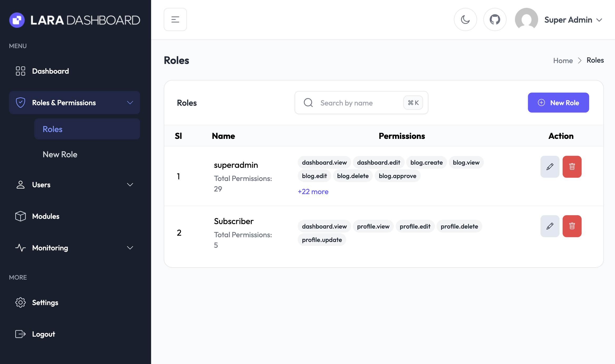The image size is (615, 364).
Task: Open the GitHub link icon
Action: click(495, 19)
